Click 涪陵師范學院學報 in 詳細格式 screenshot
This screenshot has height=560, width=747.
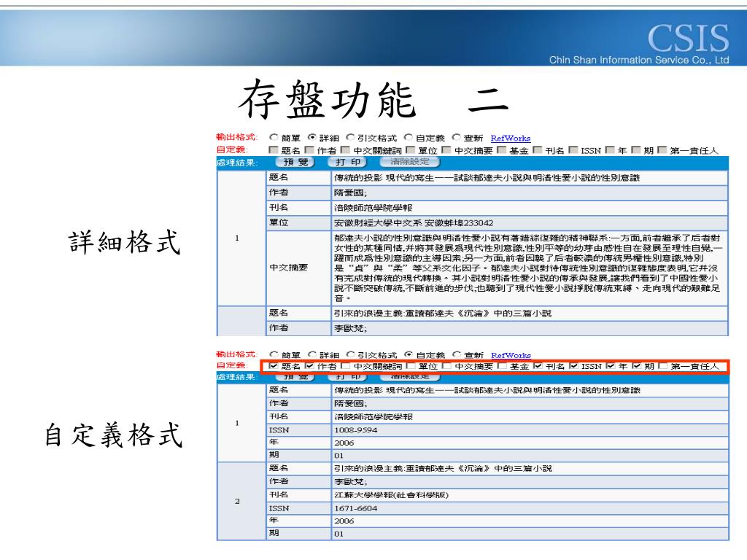click(373, 208)
